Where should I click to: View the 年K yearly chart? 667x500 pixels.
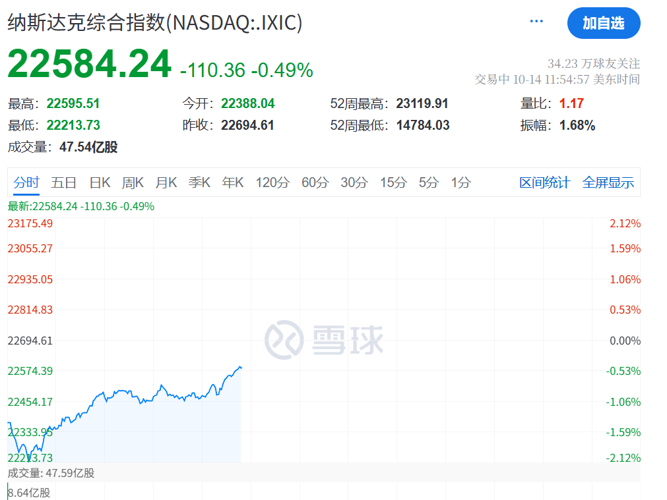(232, 182)
